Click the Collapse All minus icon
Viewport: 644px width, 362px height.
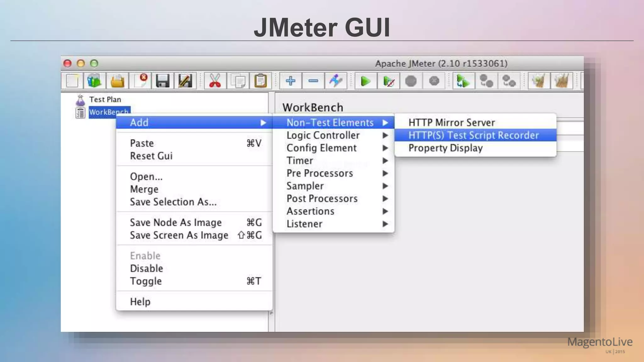313,81
